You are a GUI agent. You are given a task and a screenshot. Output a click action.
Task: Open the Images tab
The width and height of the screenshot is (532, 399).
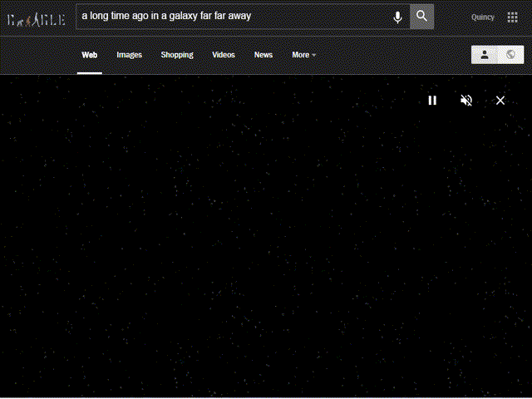coord(130,55)
